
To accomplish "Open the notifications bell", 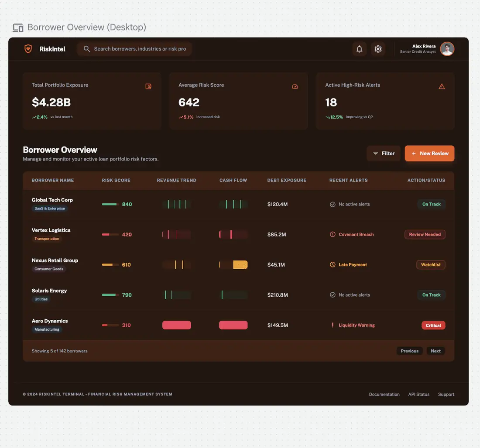I will 360,49.
